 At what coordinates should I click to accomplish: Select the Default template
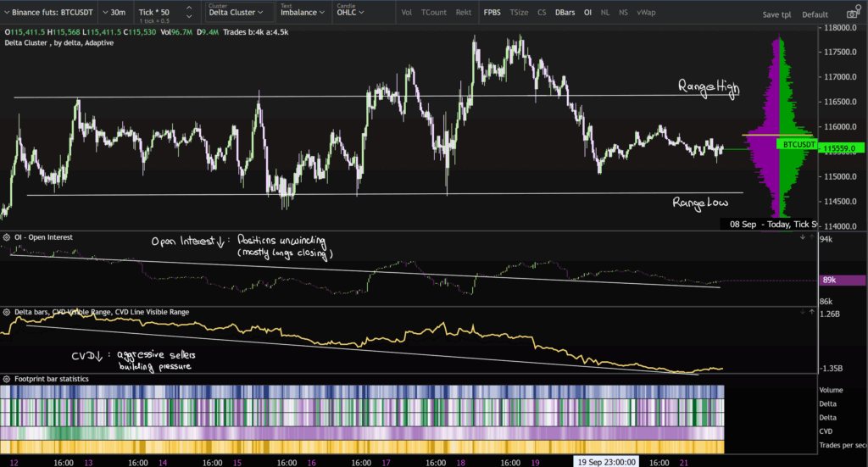pos(815,15)
